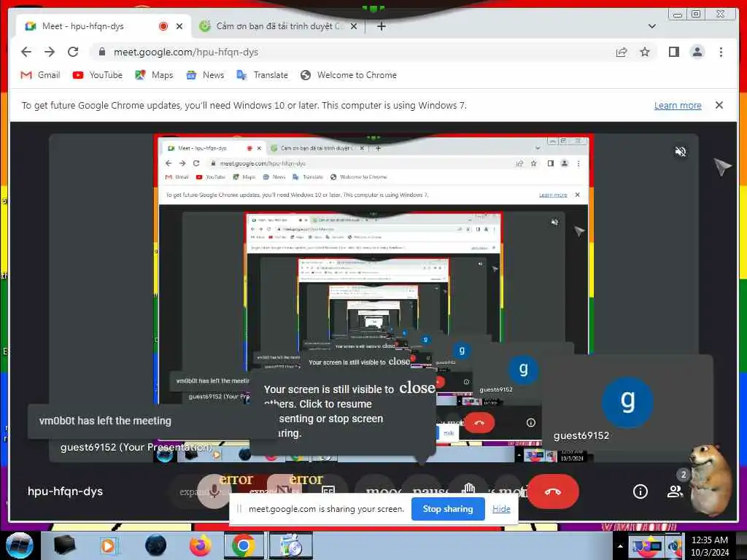Open the Welcome to Chrome bookmark

click(x=349, y=75)
